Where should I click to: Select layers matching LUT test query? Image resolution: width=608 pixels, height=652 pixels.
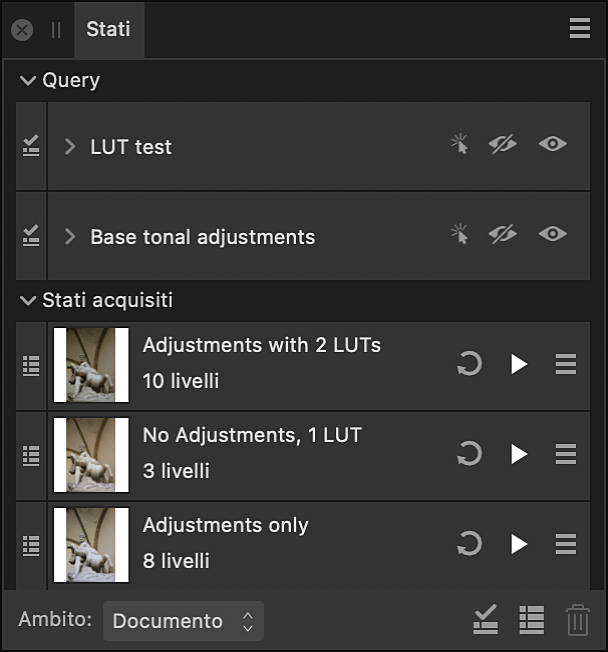(459, 145)
